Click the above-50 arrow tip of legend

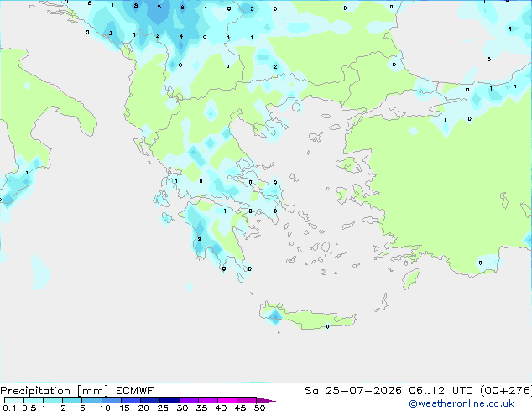click(266, 400)
